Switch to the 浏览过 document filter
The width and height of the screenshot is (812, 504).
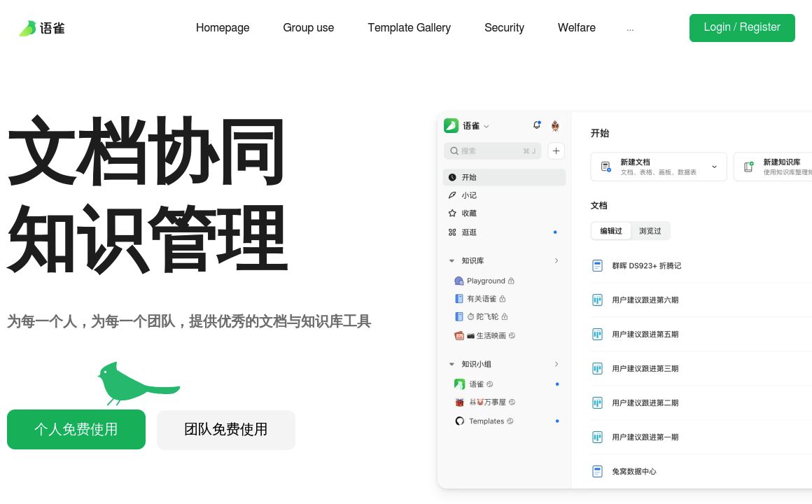click(x=650, y=231)
